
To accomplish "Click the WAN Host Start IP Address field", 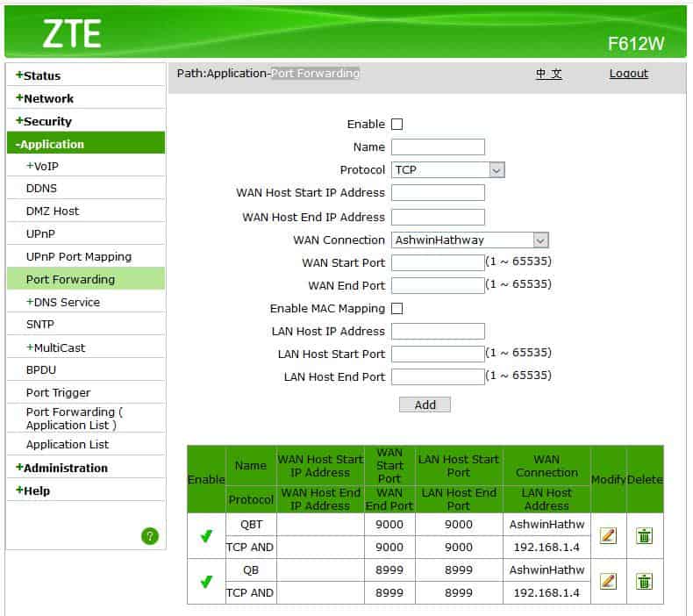I will pyautogui.click(x=438, y=193).
